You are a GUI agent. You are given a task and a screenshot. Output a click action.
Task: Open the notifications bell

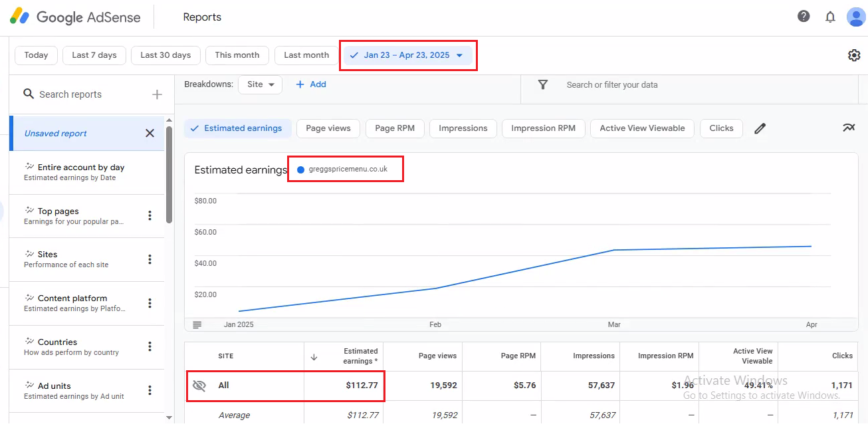tap(830, 17)
